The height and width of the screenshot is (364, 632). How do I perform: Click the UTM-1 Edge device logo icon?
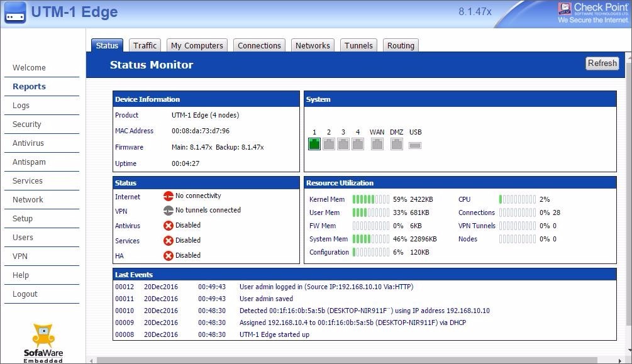tap(15, 13)
